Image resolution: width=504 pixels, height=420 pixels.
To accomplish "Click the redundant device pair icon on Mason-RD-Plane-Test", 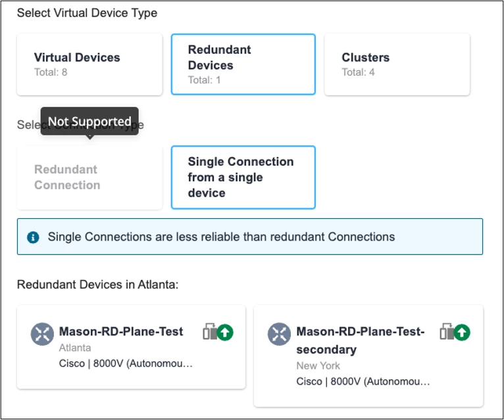I will (211, 332).
